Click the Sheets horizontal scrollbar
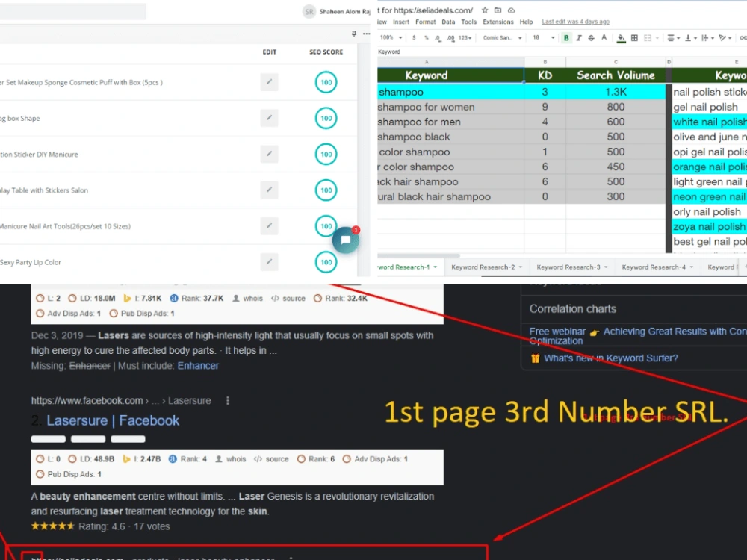This screenshot has width=747, height=560. 419,255
